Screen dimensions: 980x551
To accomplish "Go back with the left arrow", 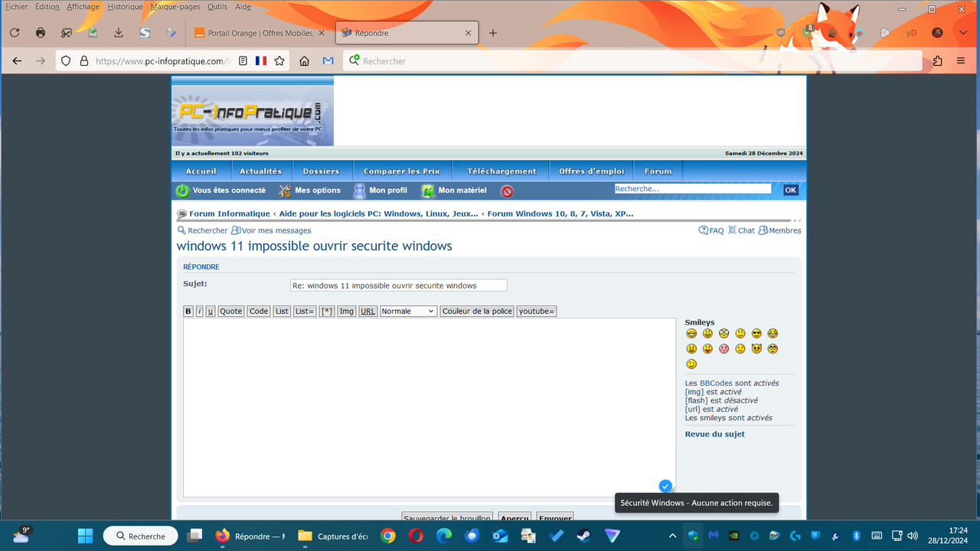I will [x=17, y=60].
